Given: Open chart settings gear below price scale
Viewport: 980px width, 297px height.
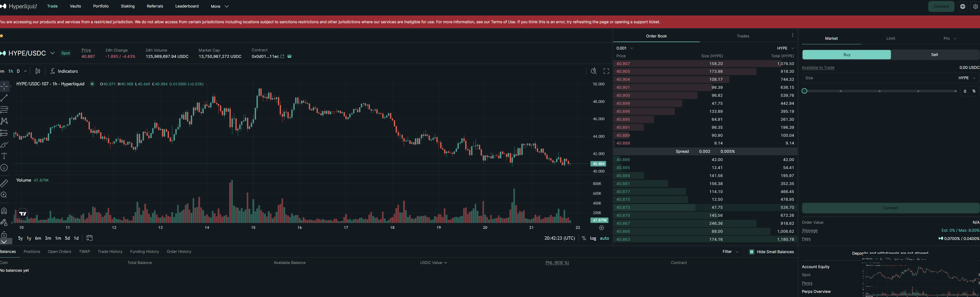Looking at the screenshot, I should pyautogui.click(x=602, y=228).
